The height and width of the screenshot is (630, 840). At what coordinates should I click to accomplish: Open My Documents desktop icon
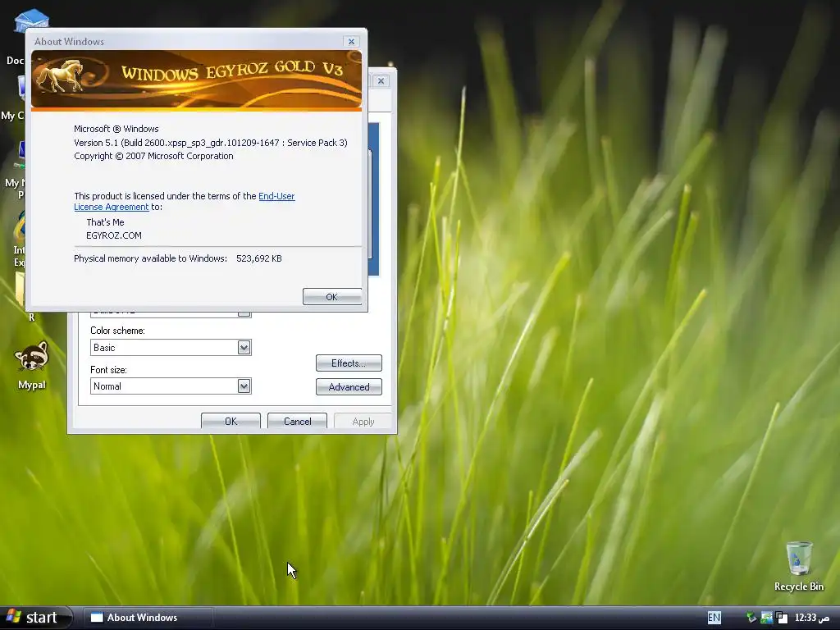tap(32, 21)
